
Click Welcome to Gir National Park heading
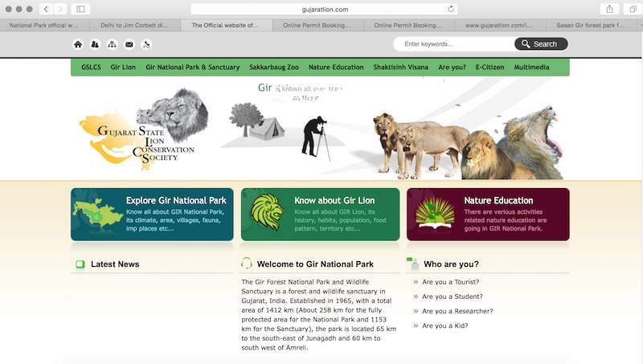click(x=315, y=264)
